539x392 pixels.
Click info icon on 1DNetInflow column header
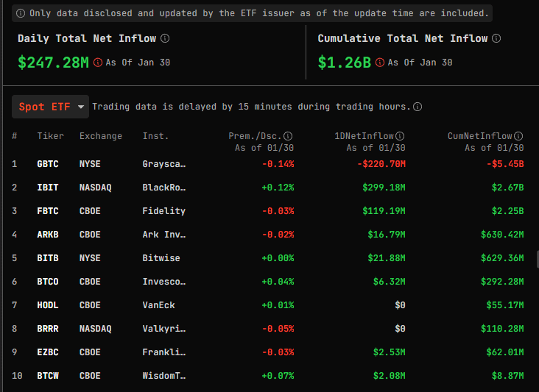pos(400,136)
